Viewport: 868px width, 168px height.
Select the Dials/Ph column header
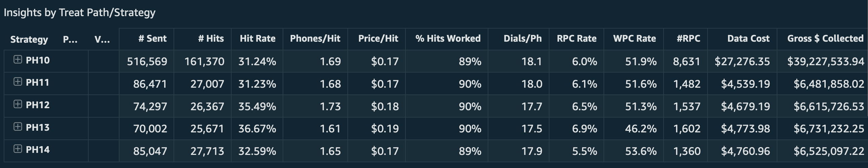click(x=523, y=38)
